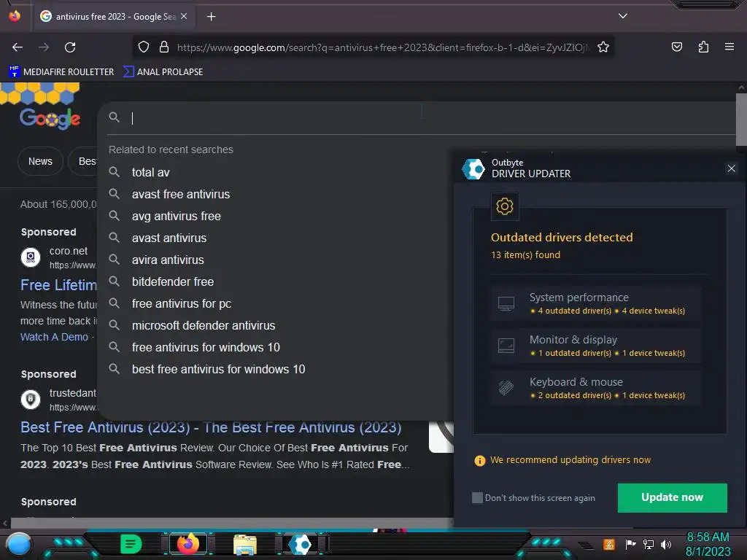Click the Outbyte Driver Updater logo
Screen dimensions: 747x560
click(x=473, y=168)
